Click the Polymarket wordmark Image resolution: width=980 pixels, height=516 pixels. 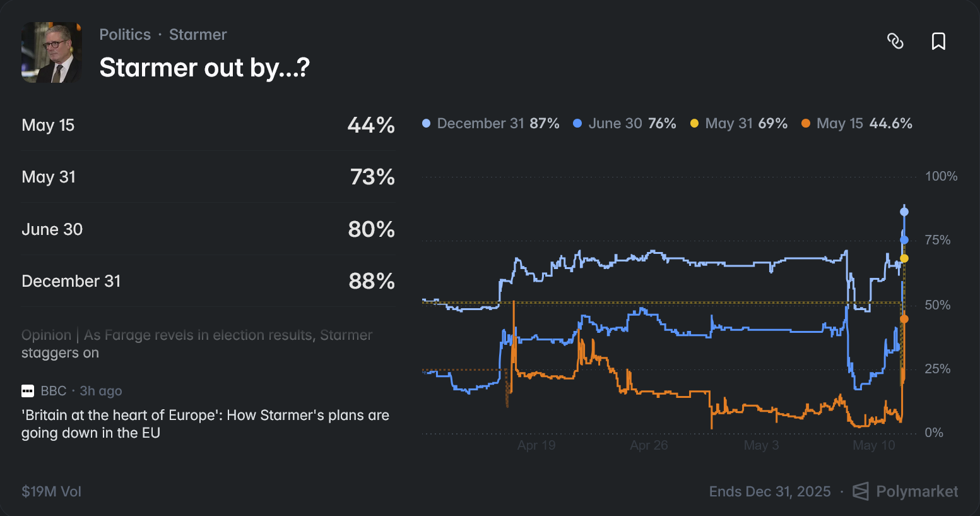point(917,491)
